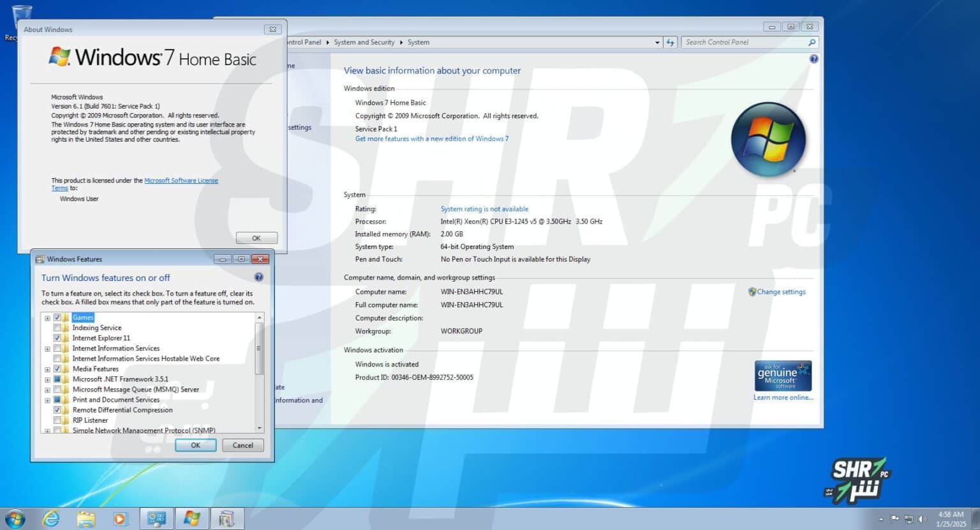Open the address bar history dropdown arrow
This screenshot has width=980, height=530.
tap(657, 43)
